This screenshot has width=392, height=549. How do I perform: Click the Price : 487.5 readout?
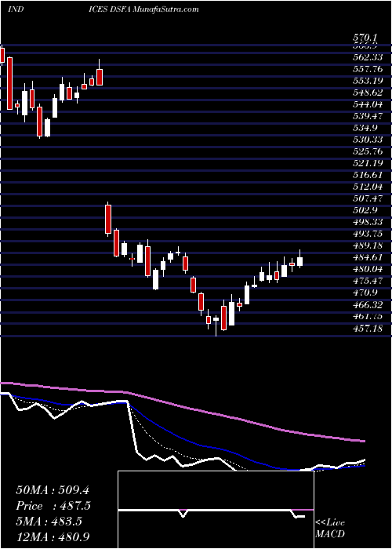click(53, 506)
